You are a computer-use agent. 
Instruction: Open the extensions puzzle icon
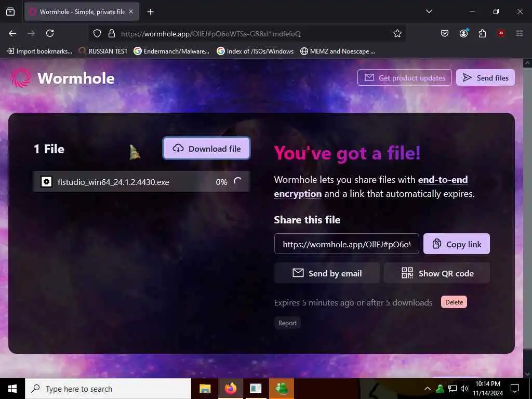click(482, 33)
